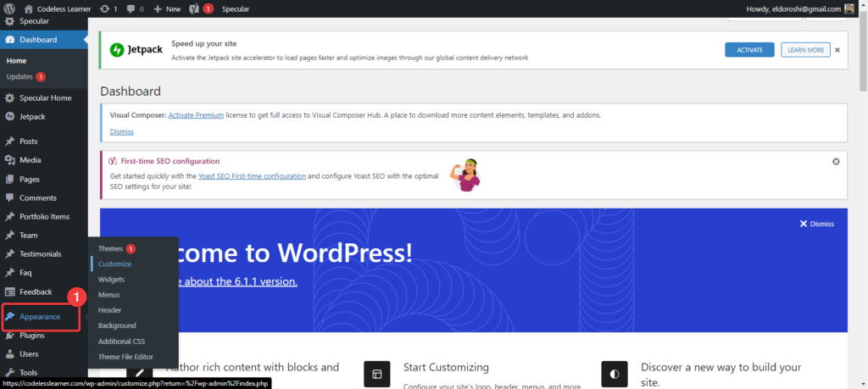This screenshot has height=389, width=868.
Task: Select Header in Appearance submenu
Action: click(109, 310)
